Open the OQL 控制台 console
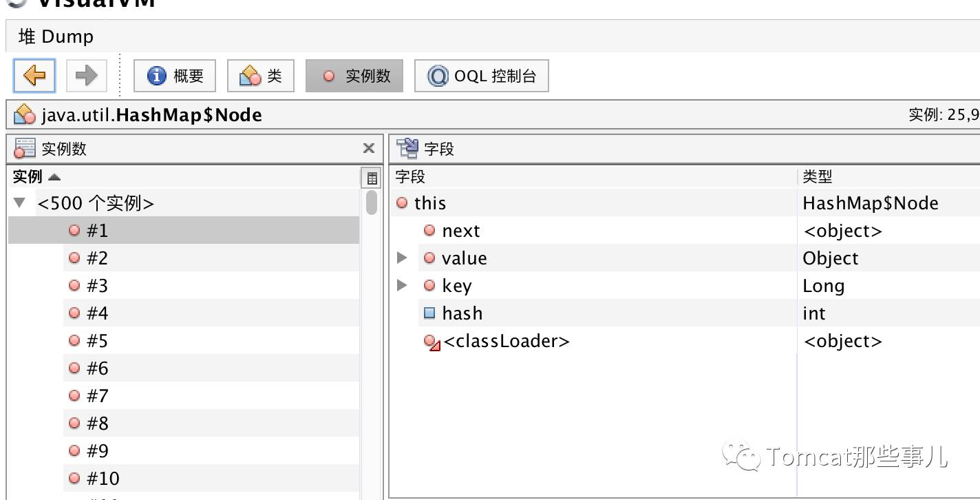Image resolution: width=980 pixels, height=500 pixels. tap(482, 76)
